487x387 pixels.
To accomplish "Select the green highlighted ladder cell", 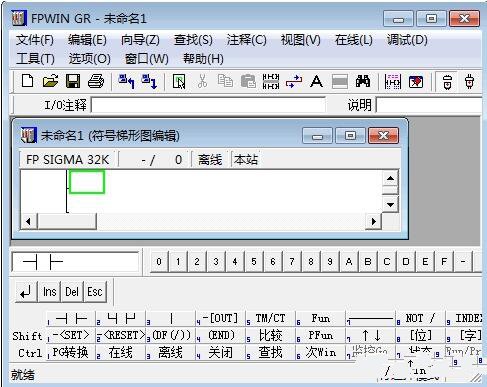I will [x=87, y=181].
